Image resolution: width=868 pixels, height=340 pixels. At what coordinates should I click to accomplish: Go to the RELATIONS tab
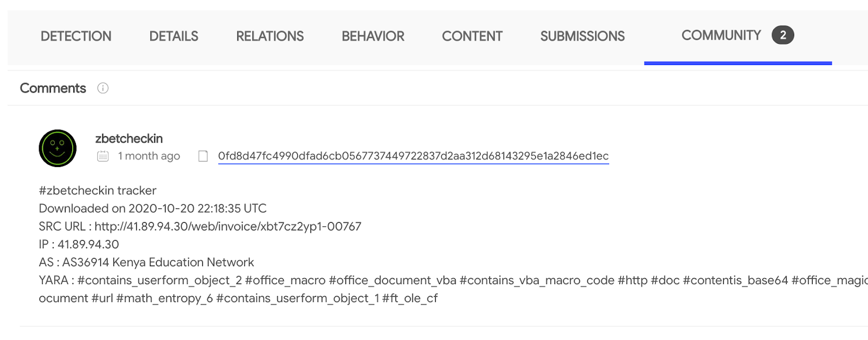click(270, 36)
